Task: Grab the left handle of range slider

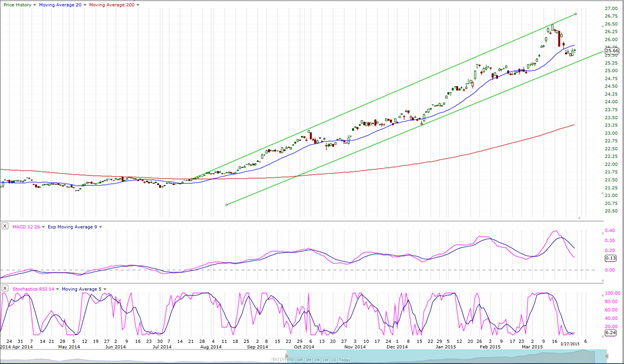Action: pyautogui.click(x=287, y=356)
